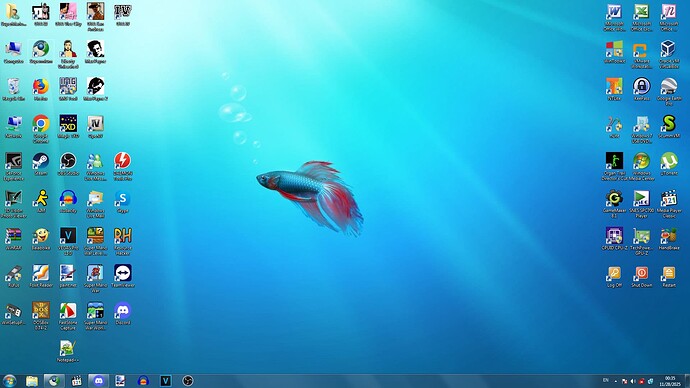Screen dimensions: 690x388
Task: Open the Discord taskbar button
Action: point(99,381)
